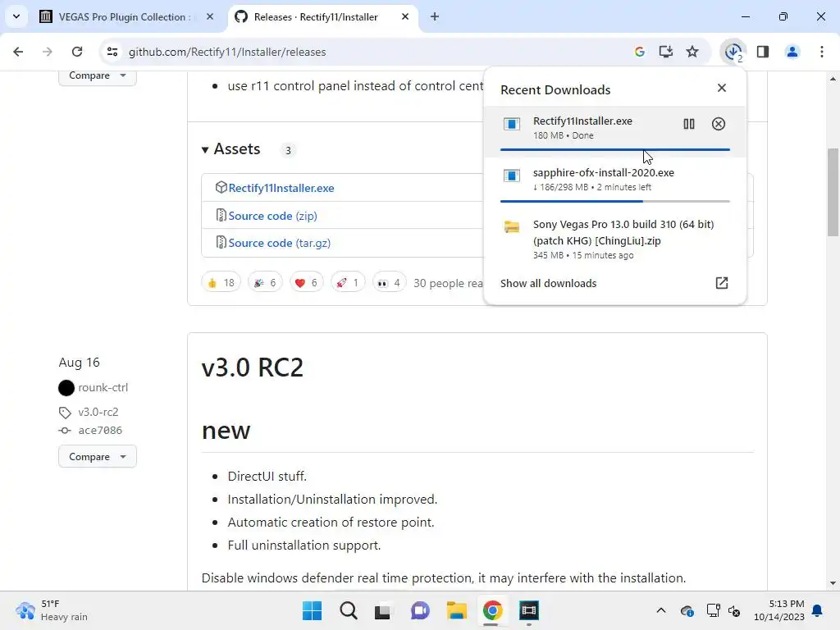React with thumbs up emoji (18)
Viewport: 840px width, 630px height.
point(221,282)
